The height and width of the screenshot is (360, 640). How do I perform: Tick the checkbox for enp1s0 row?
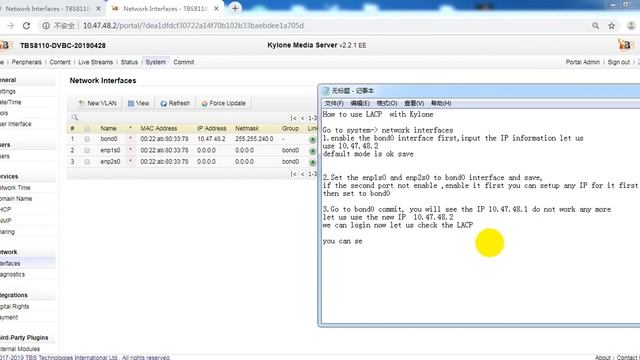click(x=87, y=151)
